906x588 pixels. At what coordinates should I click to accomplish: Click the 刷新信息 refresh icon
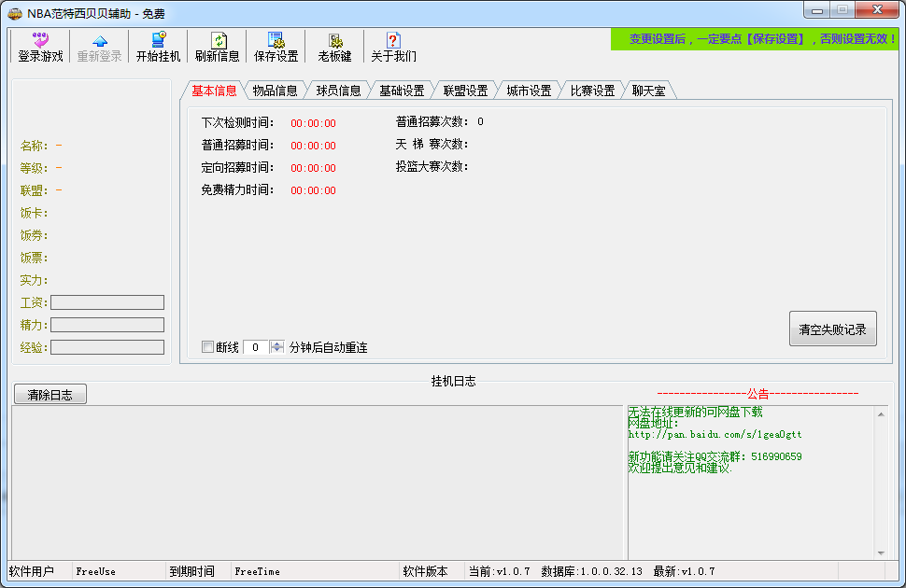coord(217,40)
